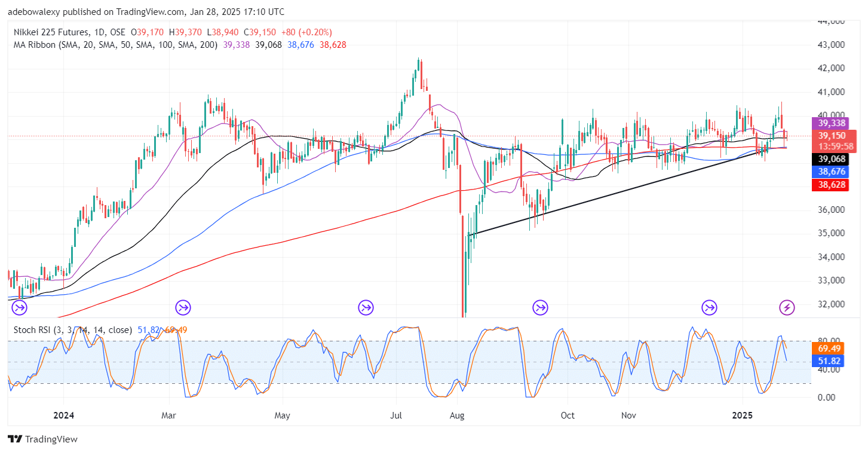Click the red 38,628 price tag on the axis
The width and height of the screenshot is (868, 452).
pos(830,185)
